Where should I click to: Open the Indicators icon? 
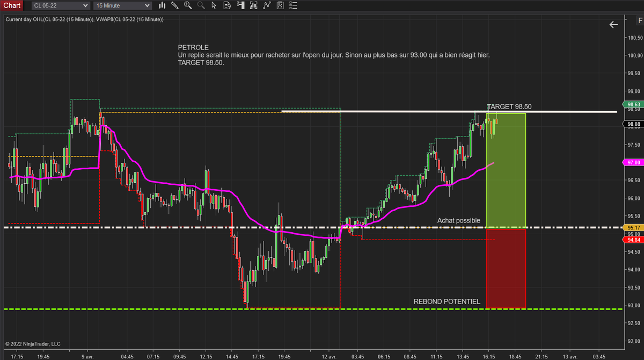(x=267, y=5)
